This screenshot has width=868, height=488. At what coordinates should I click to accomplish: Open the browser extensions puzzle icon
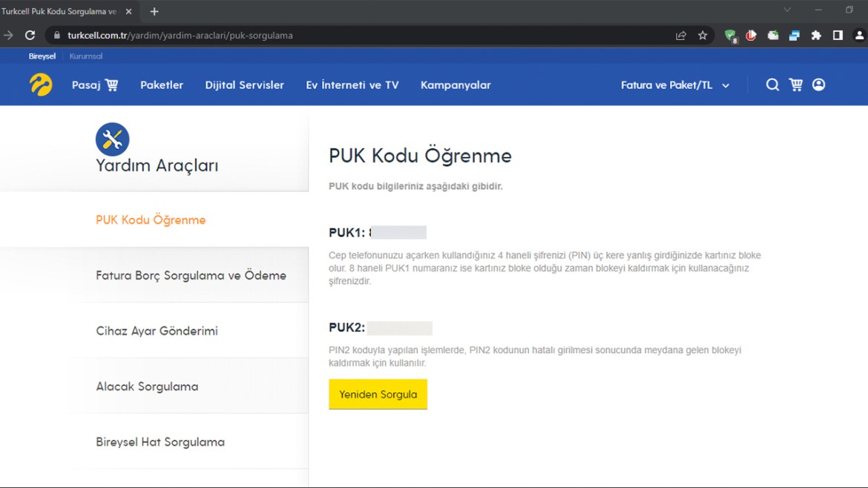pyautogui.click(x=815, y=34)
